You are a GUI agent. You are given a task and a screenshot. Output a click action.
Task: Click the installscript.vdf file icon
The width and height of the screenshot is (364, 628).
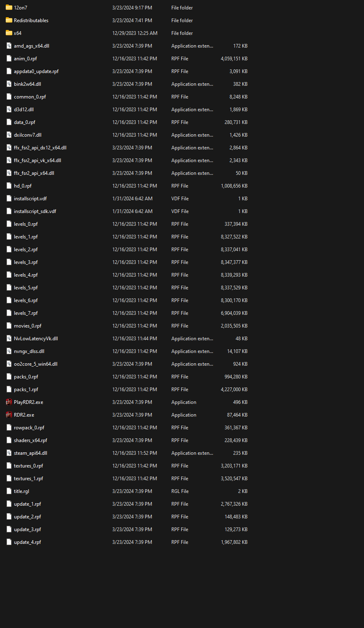tap(9, 198)
